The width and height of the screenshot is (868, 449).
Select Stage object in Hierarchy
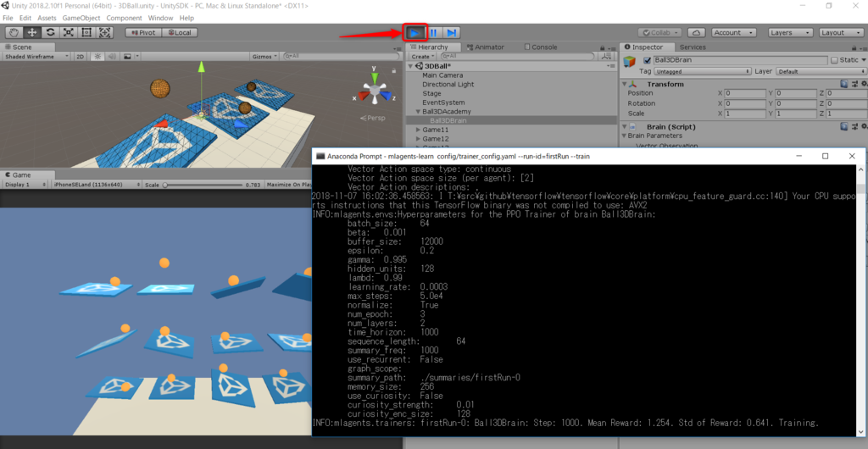click(431, 93)
